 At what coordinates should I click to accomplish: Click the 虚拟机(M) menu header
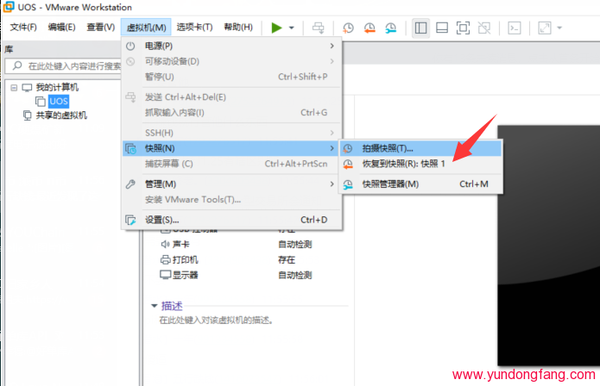(x=146, y=27)
